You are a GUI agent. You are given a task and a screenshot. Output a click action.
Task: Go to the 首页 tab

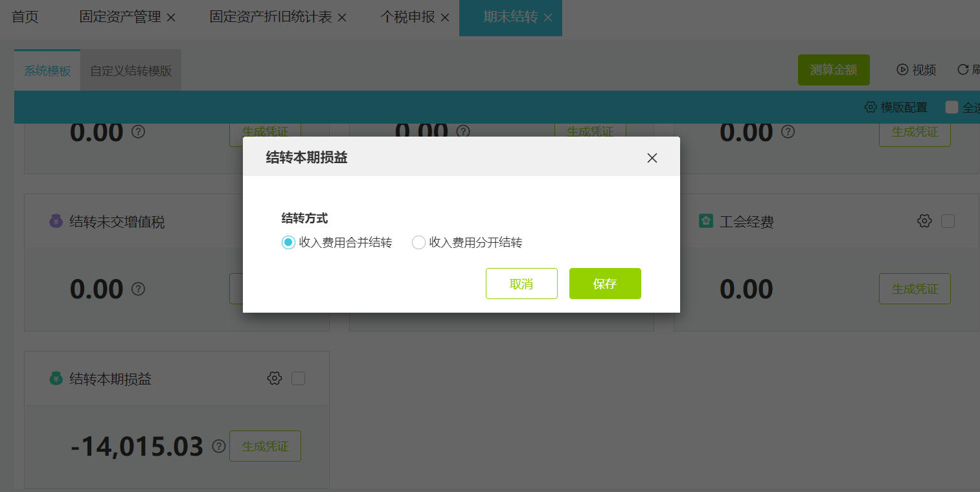(25, 17)
